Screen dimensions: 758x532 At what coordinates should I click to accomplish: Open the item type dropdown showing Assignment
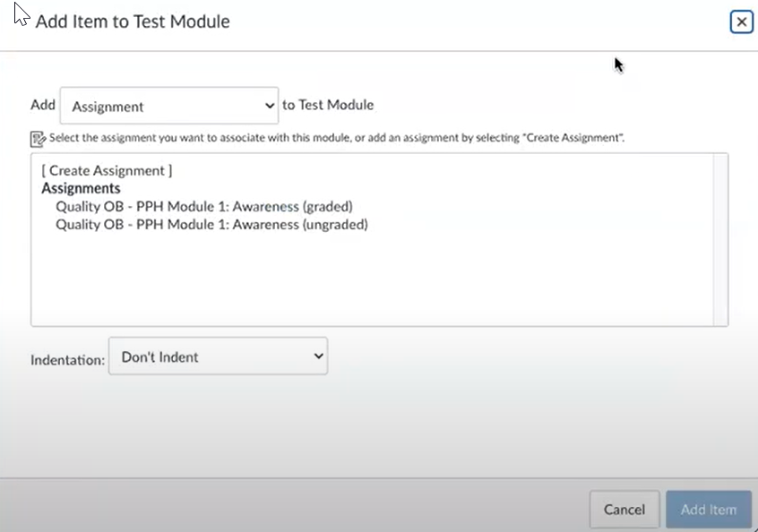point(168,105)
